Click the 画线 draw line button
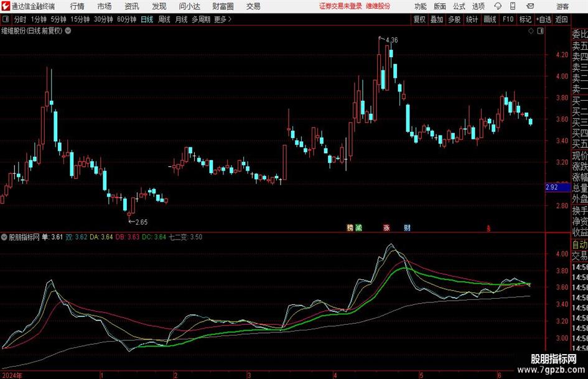 tap(490, 19)
